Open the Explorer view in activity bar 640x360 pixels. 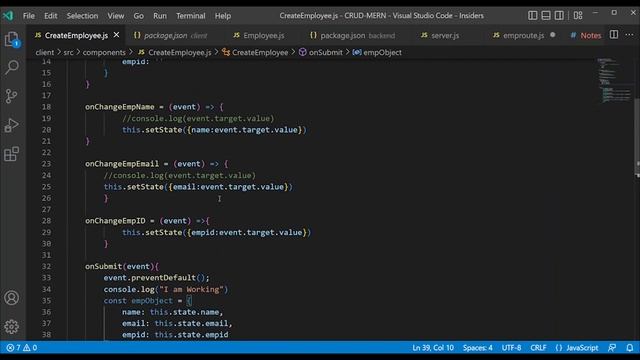coord(12,40)
